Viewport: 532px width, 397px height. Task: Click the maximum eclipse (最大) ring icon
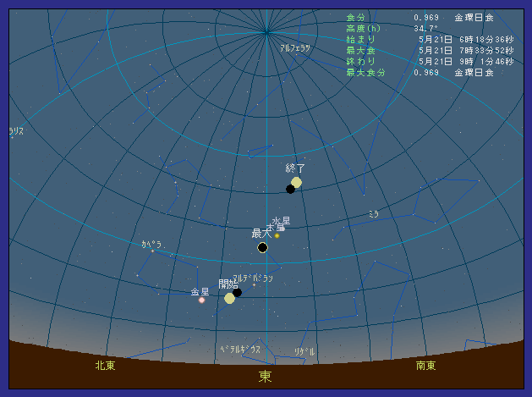(262, 247)
